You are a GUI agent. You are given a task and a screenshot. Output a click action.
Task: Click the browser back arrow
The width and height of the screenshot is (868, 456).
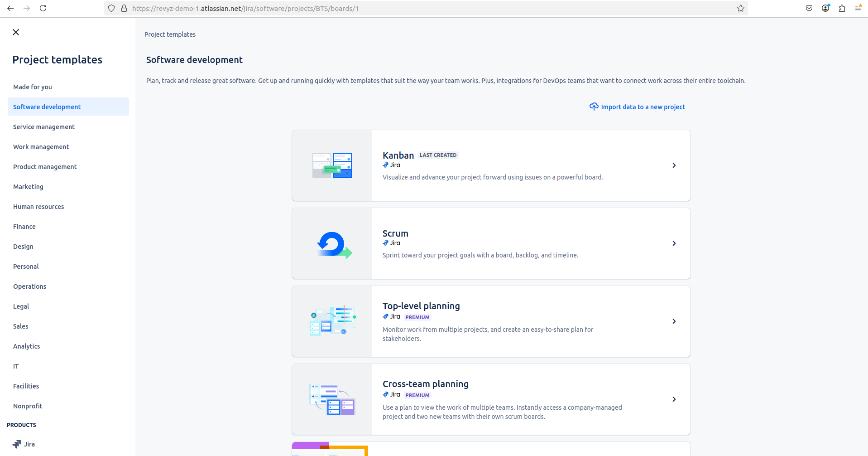coord(10,8)
